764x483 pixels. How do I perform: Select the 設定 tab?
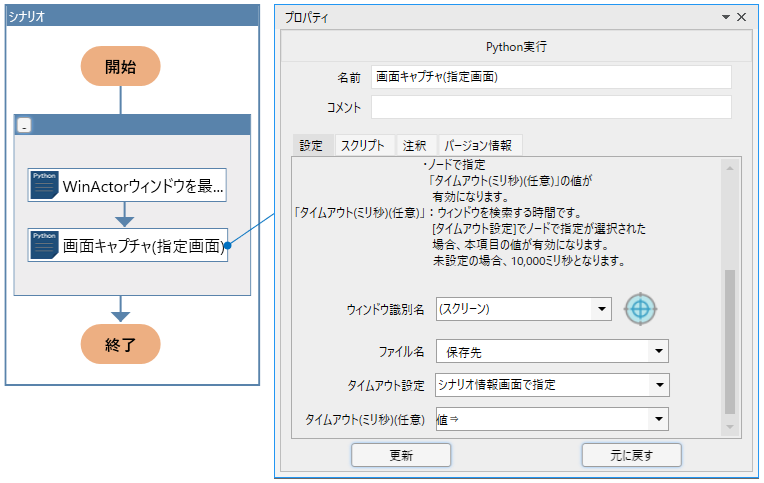pyautogui.click(x=311, y=145)
